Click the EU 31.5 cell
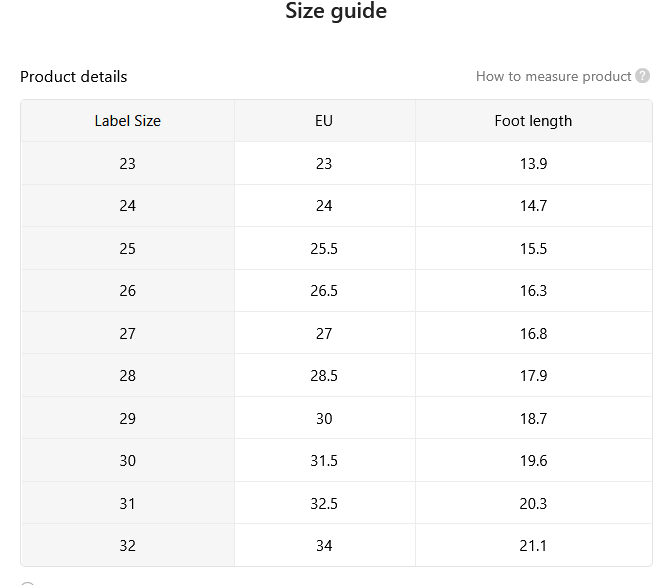The height and width of the screenshot is (585, 661). point(324,461)
